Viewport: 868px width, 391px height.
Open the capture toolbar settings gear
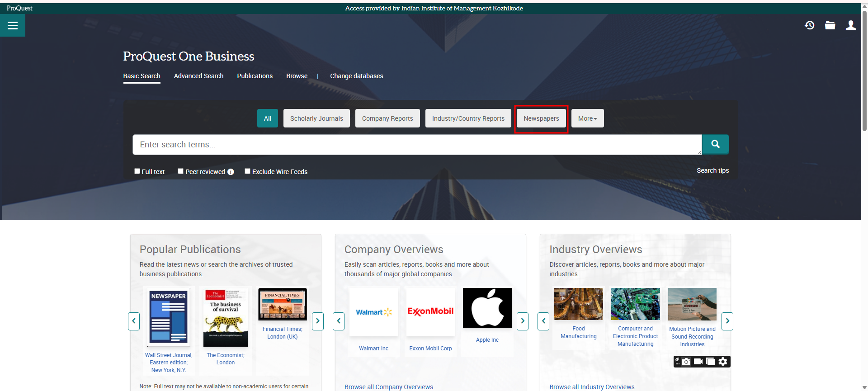pos(723,362)
